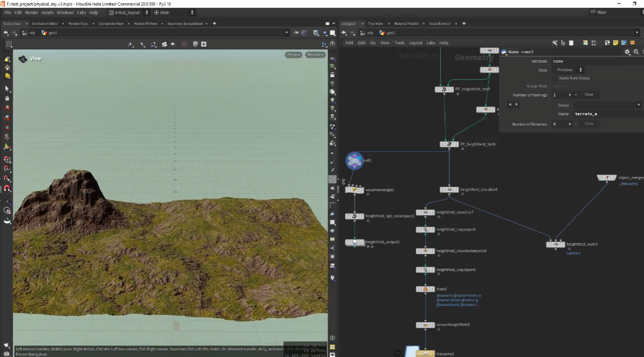Open the No cam camera menu

tap(315, 55)
